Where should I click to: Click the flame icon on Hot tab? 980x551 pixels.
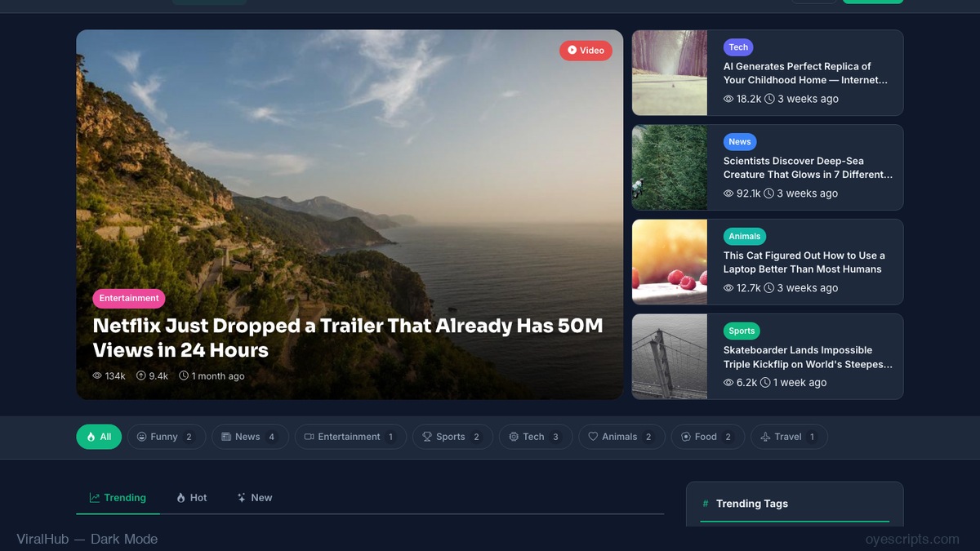(x=181, y=498)
